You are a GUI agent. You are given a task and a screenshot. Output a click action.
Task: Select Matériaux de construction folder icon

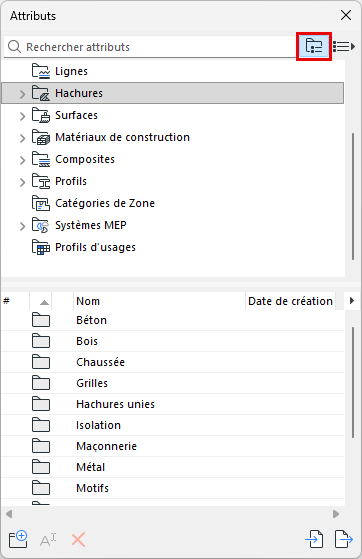(x=41, y=137)
